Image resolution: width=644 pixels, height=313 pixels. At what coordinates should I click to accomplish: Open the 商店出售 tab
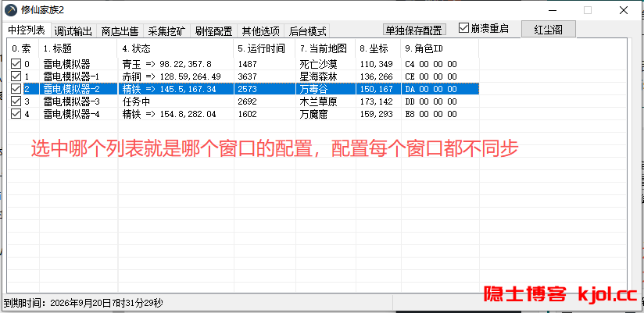pyautogui.click(x=120, y=30)
